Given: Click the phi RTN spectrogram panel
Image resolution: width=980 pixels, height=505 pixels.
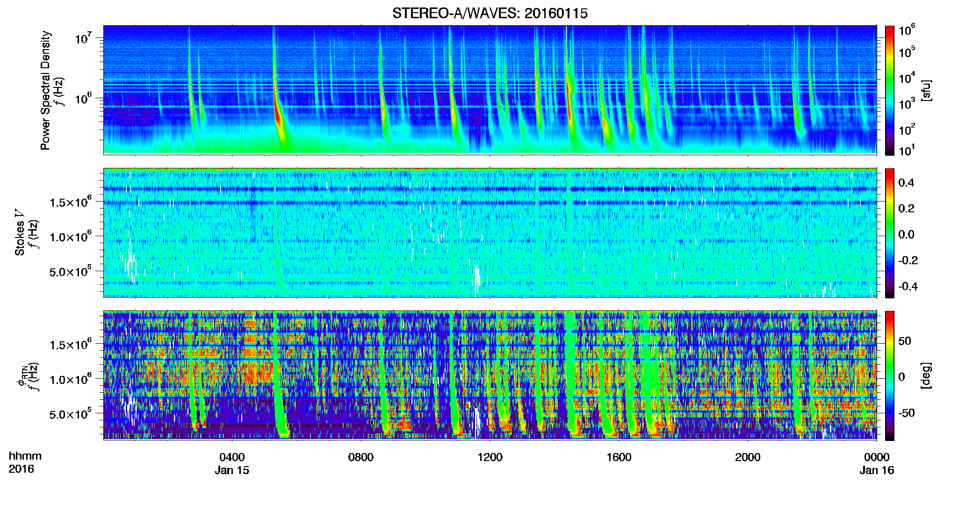Looking at the screenshot, I should pyautogui.click(x=490, y=375).
